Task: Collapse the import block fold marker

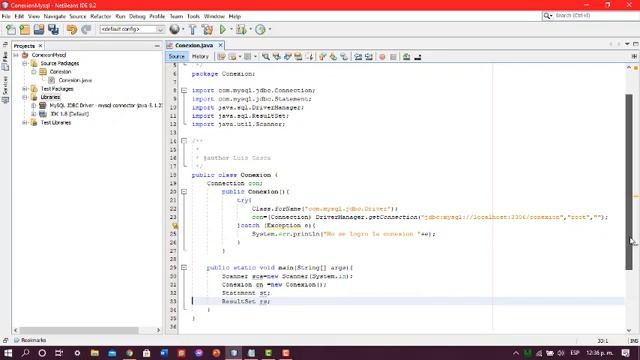Action: point(184,90)
